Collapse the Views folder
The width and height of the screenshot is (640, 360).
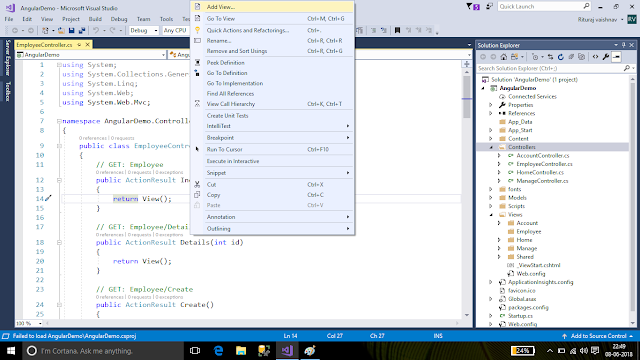click(x=491, y=215)
